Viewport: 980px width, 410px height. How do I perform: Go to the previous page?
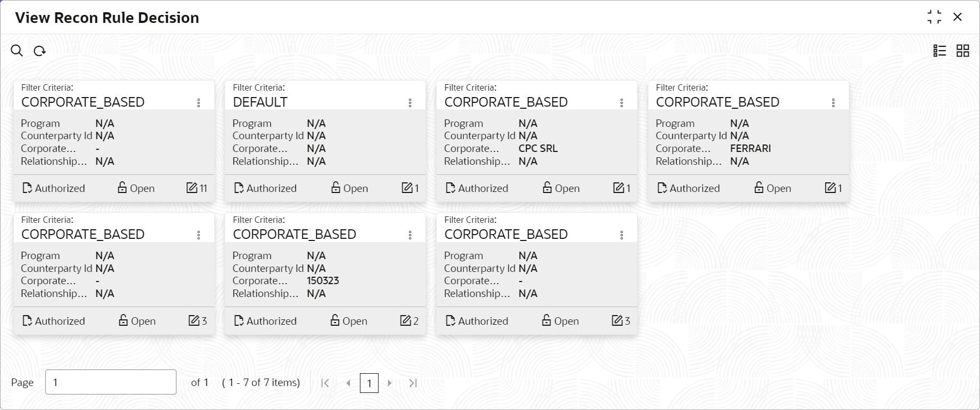[348, 383]
